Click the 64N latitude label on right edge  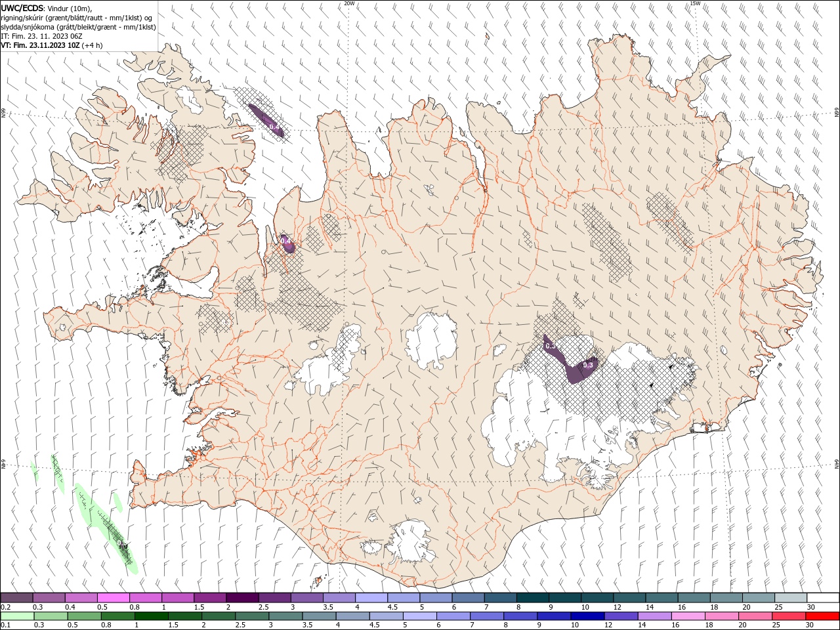837,464
